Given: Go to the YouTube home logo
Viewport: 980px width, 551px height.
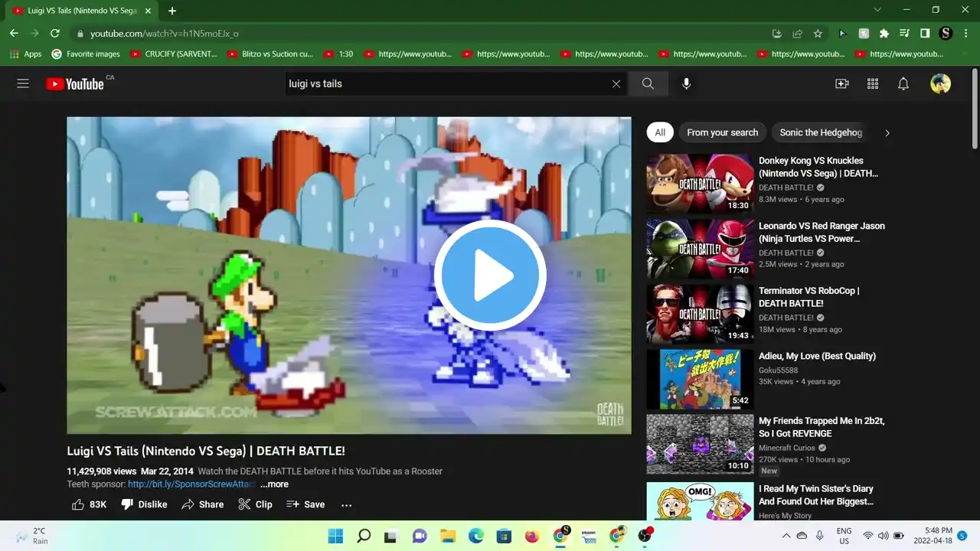Looking at the screenshot, I should click(x=75, y=83).
